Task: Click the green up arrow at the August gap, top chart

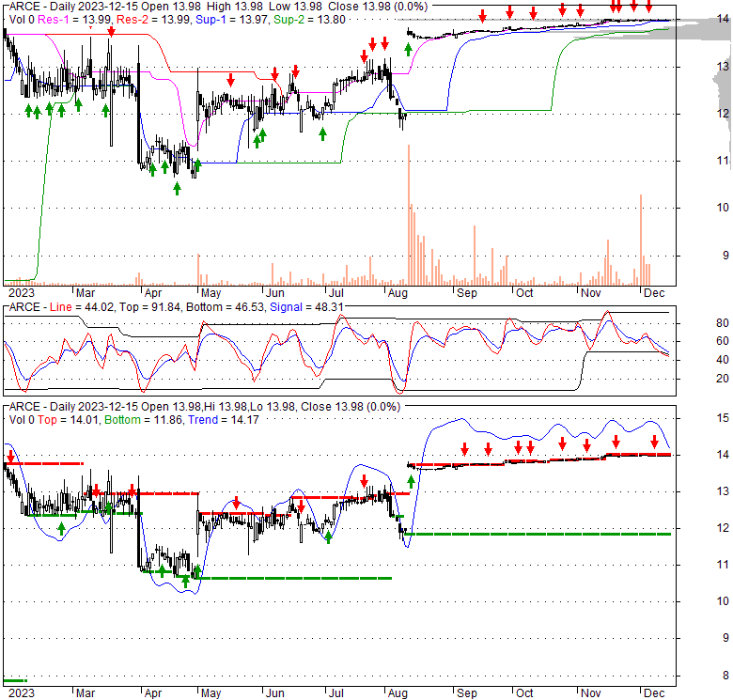Action: pos(408,49)
